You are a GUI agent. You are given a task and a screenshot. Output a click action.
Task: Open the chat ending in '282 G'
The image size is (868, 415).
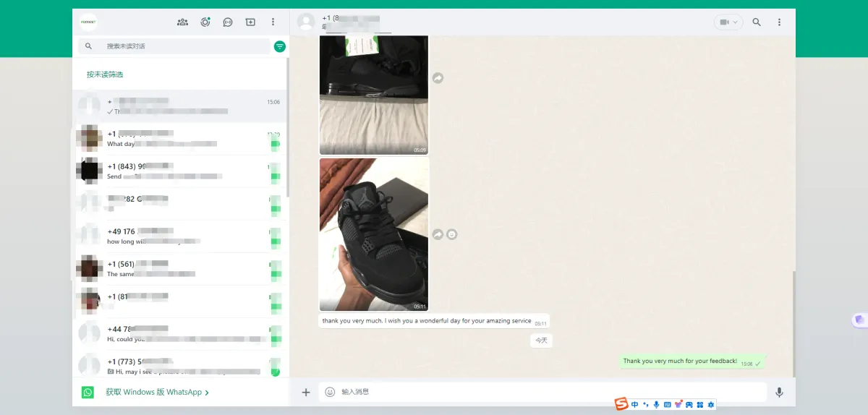point(180,204)
